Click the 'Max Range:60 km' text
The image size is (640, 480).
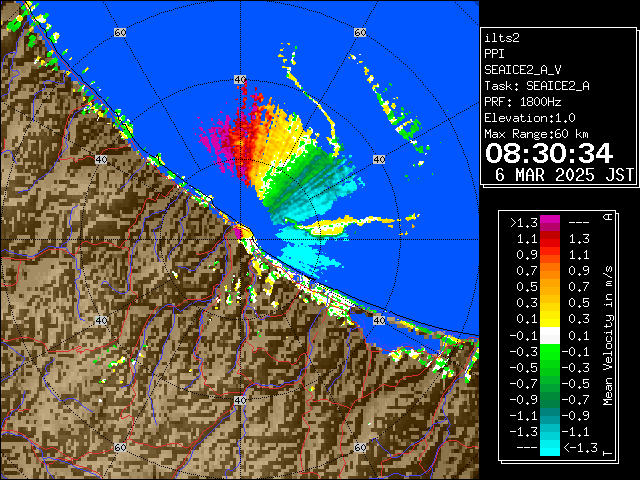[536, 134]
